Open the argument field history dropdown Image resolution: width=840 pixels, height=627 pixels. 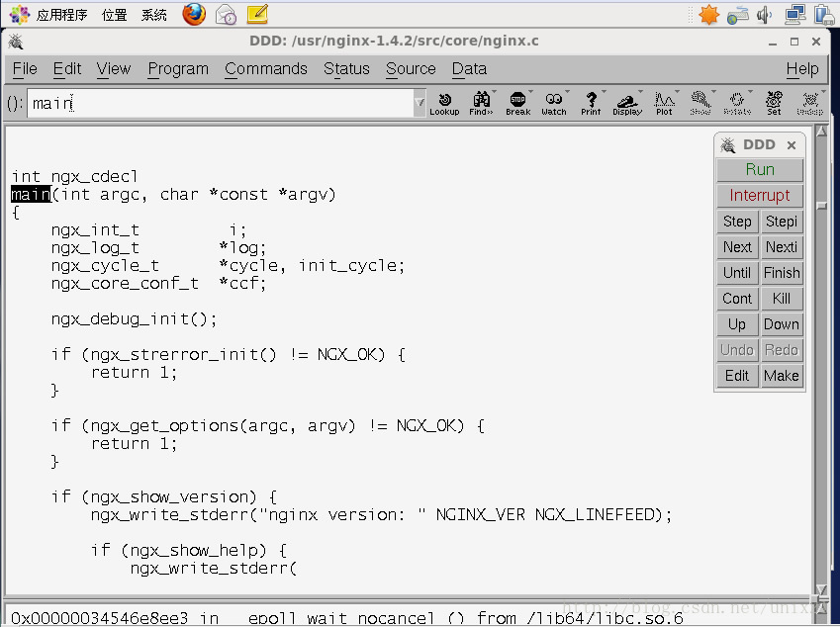420,102
